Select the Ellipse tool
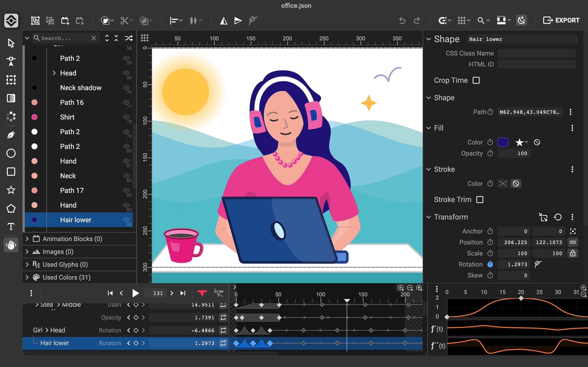 click(11, 153)
